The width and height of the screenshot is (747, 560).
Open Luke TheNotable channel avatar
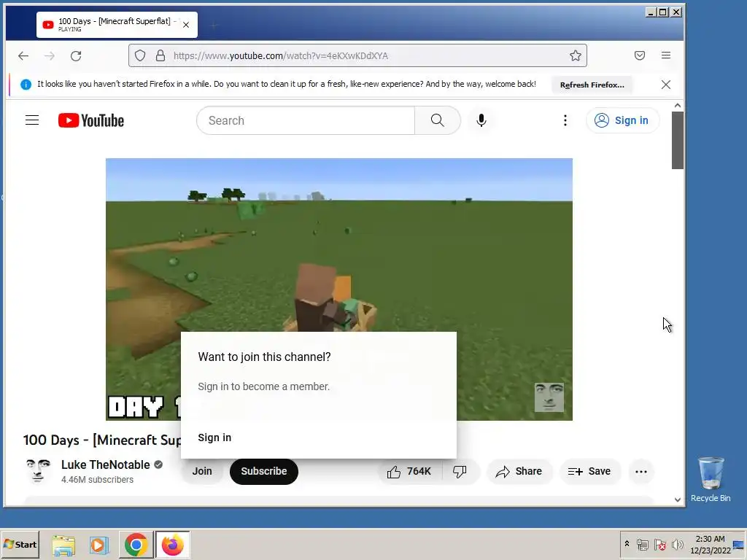pos(38,471)
